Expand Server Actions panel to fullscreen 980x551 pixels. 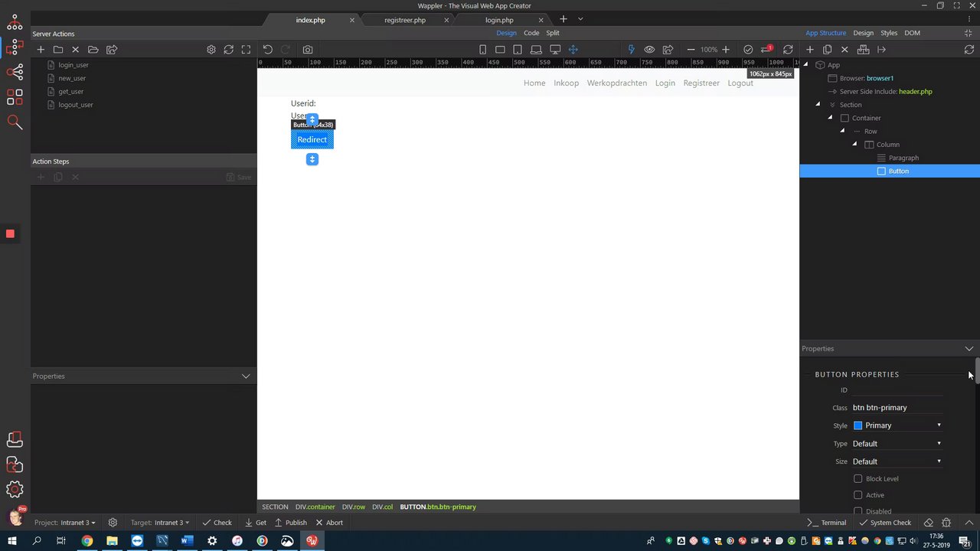coord(246,50)
